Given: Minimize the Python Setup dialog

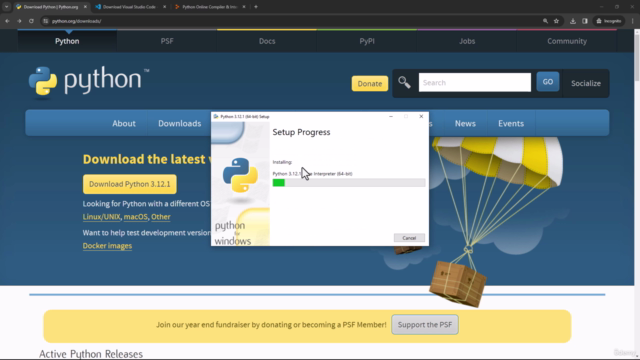Looking at the screenshot, I should [391, 116].
